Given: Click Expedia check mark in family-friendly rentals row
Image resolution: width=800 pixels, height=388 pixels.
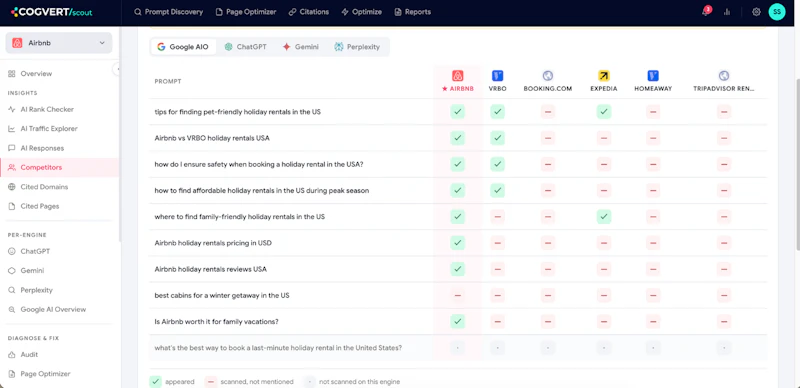Looking at the screenshot, I should [x=604, y=216].
